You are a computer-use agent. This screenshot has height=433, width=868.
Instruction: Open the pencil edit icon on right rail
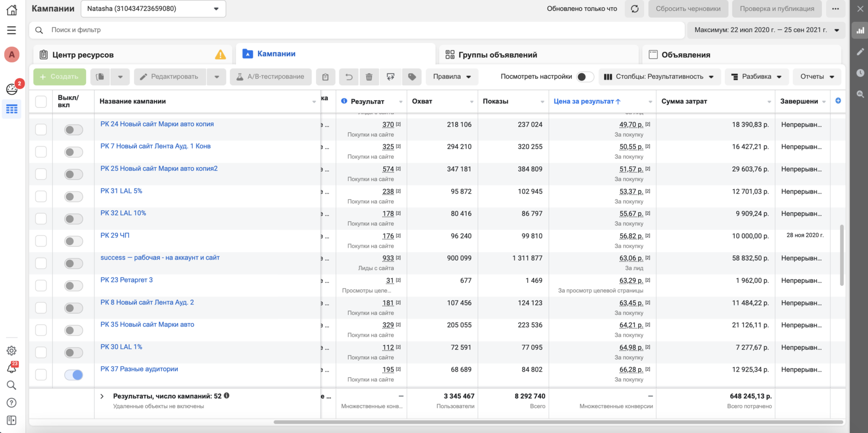click(860, 52)
